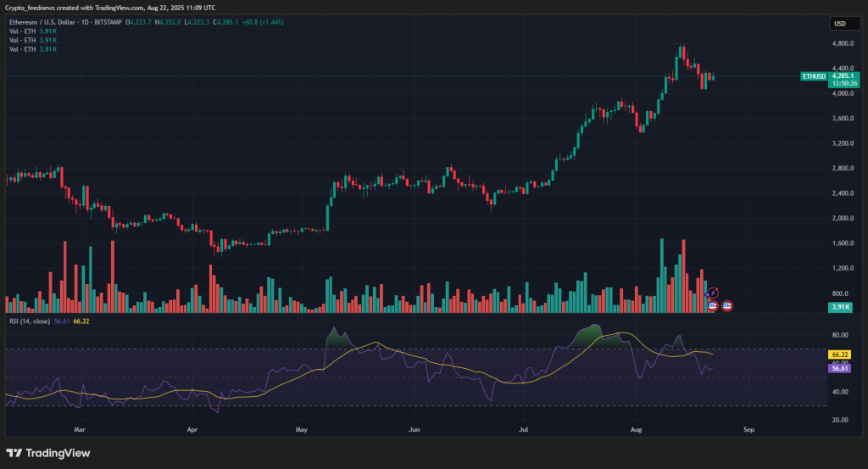Click the second US flag economic event marker
Viewport: 868px width, 469px height.
pos(727,304)
